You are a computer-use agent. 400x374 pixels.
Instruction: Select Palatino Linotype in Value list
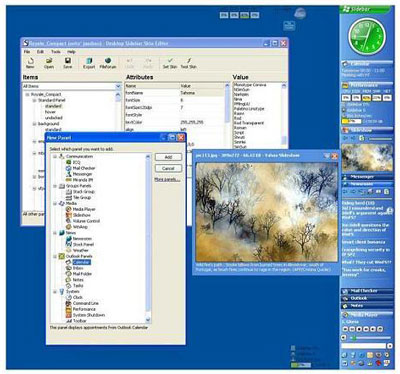click(249, 109)
